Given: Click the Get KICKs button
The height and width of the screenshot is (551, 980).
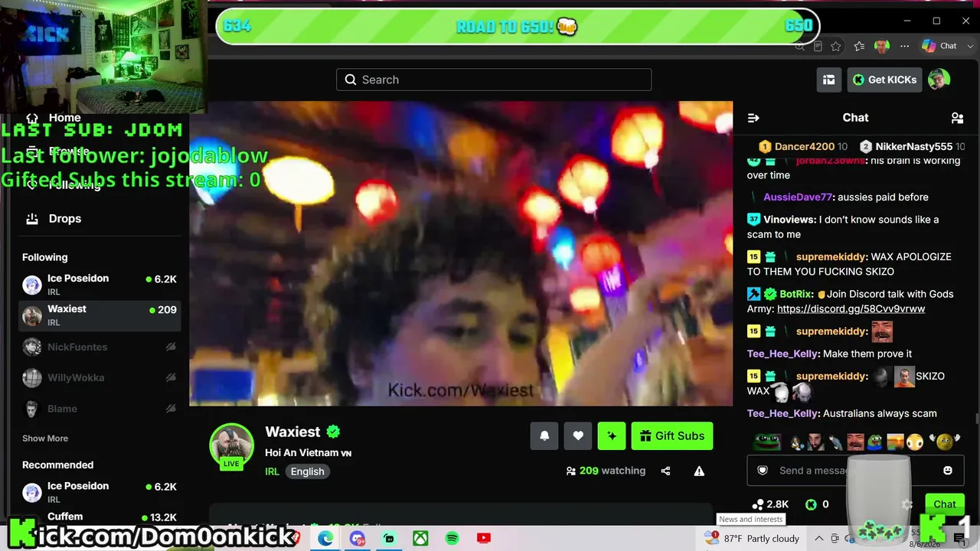Looking at the screenshot, I should pyautogui.click(x=884, y=80).
